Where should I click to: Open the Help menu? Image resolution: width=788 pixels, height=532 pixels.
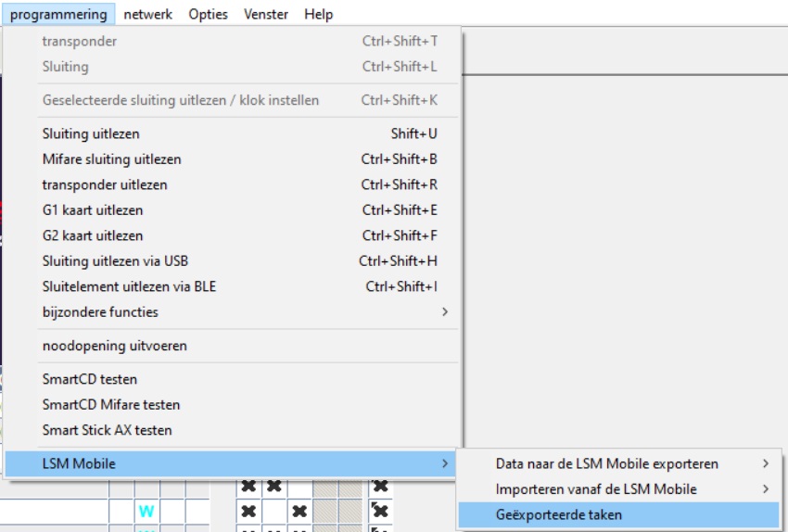coord(318,14)
